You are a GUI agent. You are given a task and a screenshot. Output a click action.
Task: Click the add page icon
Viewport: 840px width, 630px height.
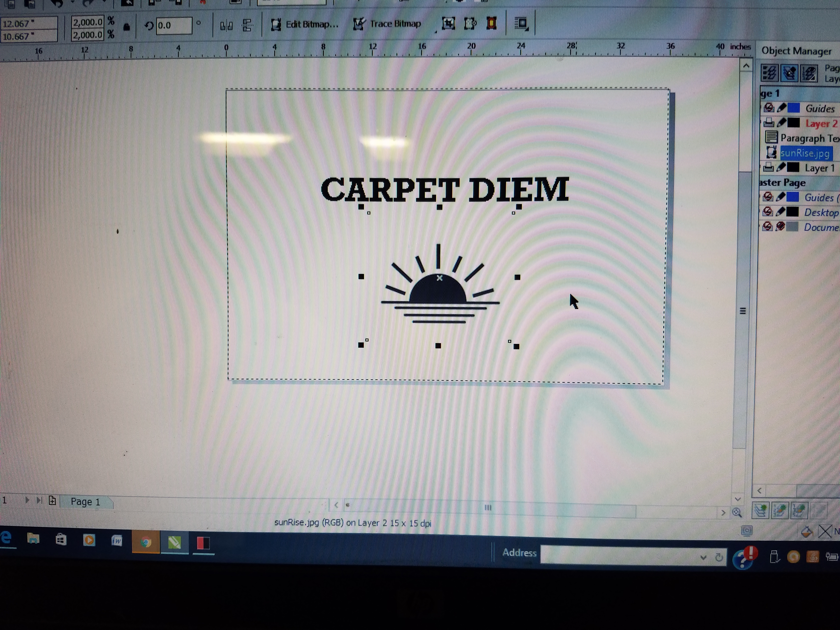click(x=52, y=500)
